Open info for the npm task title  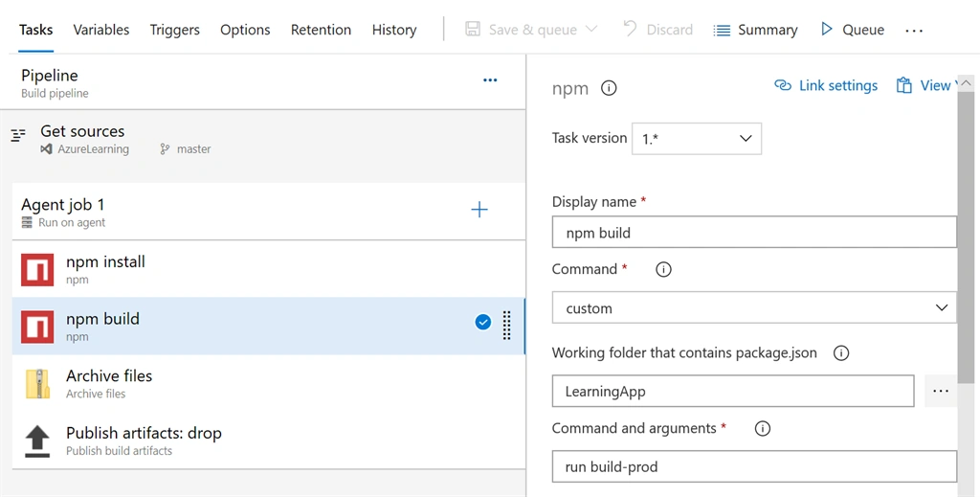point(609,88)
